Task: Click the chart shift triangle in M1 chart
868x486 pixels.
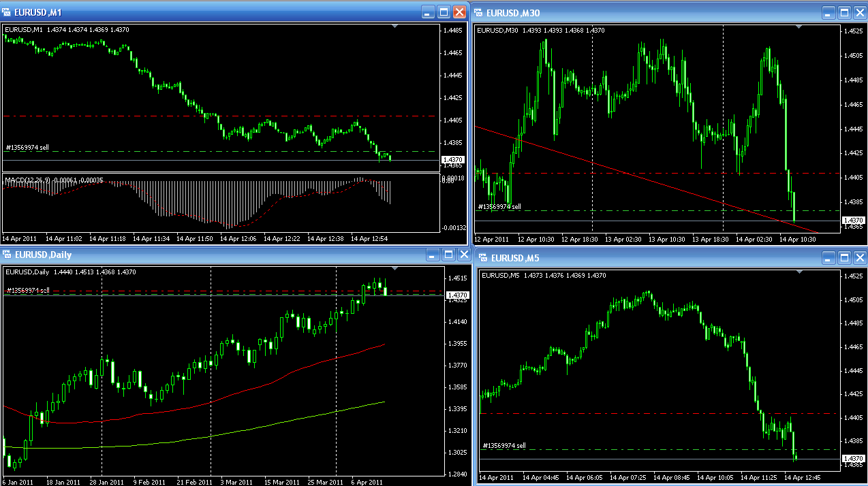Action: pyautogui.click(x=395, y=26)
